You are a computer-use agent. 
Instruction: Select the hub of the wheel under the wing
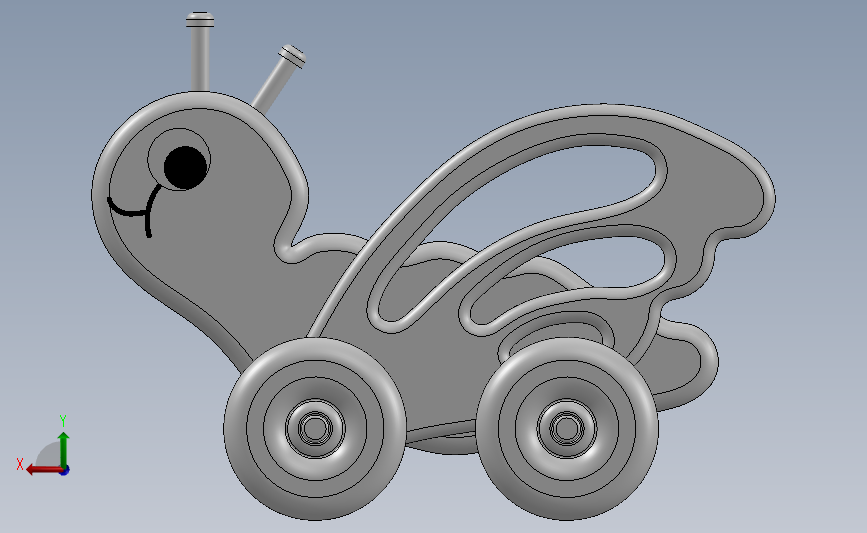click(566, 428)
